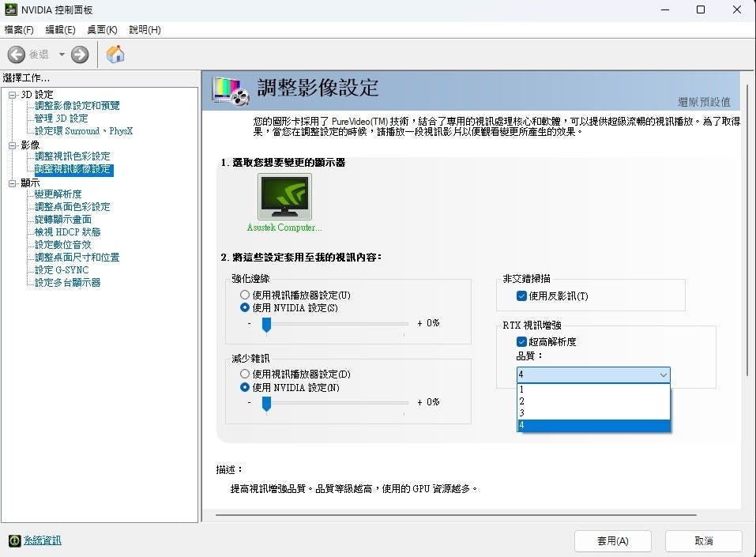Open 設定 G-SYNC page
756x557 pixels.
(62, 269)
